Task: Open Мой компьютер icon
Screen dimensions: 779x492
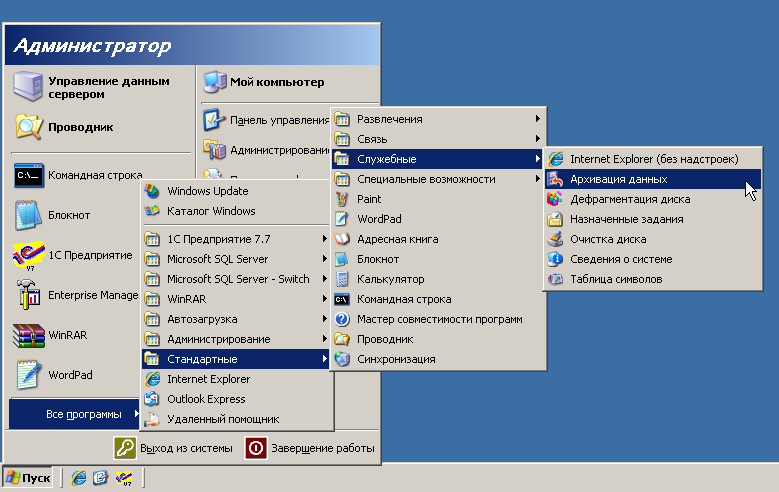Action: click(215, 82)
